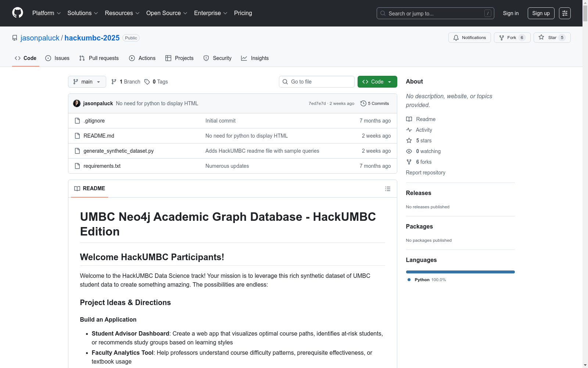
Task: Switch to the Issues tab
Action: (x=57, y=58)
